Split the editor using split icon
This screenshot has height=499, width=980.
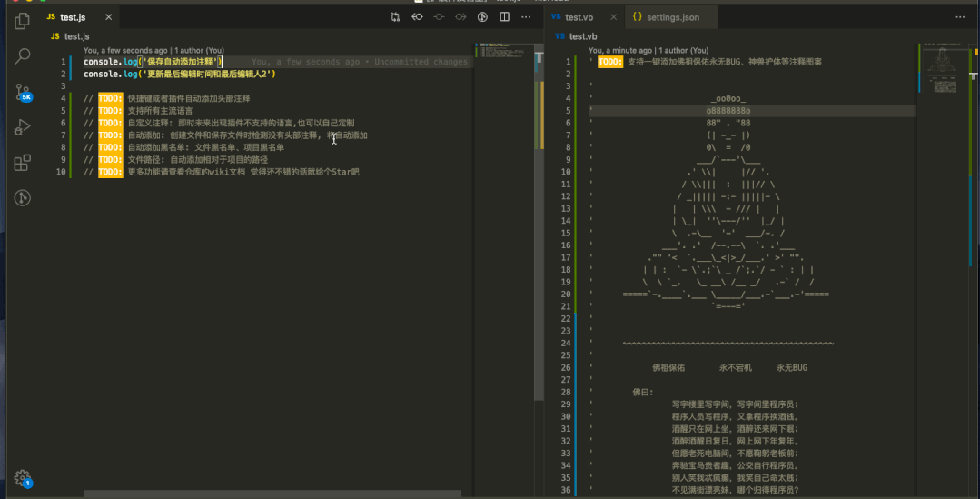tap(504, 17)
